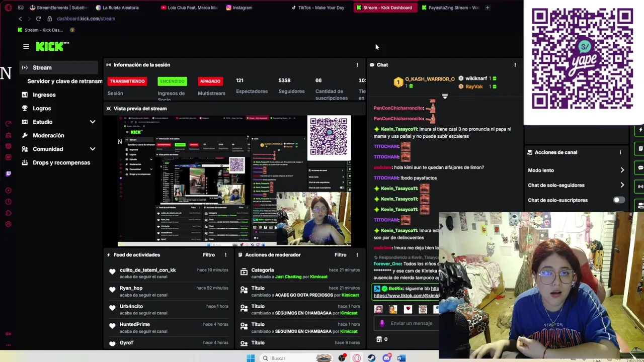Open Feed de actividades options menu
The height and width of the screenshot is (362, 644).
pos(225,255)
